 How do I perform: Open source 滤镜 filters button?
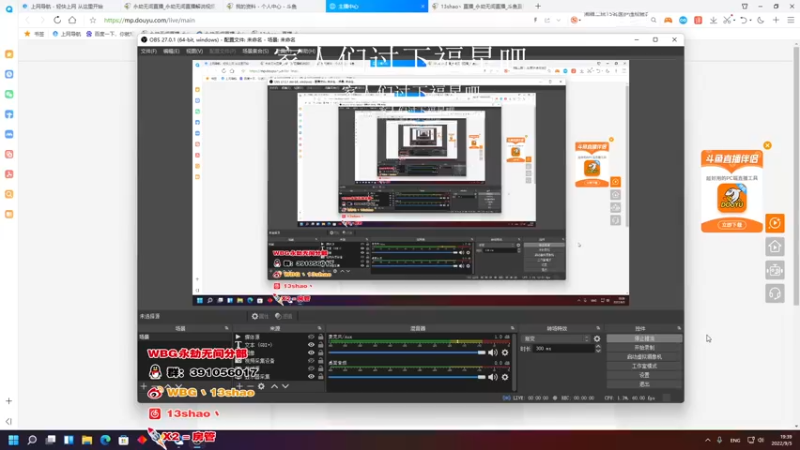click(284, 316)
